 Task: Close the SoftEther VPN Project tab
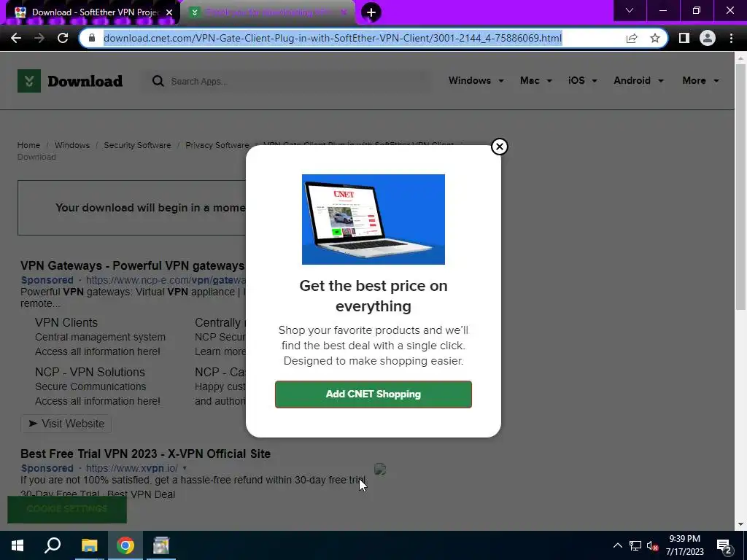pyautogui.click(x=169, y=12)
